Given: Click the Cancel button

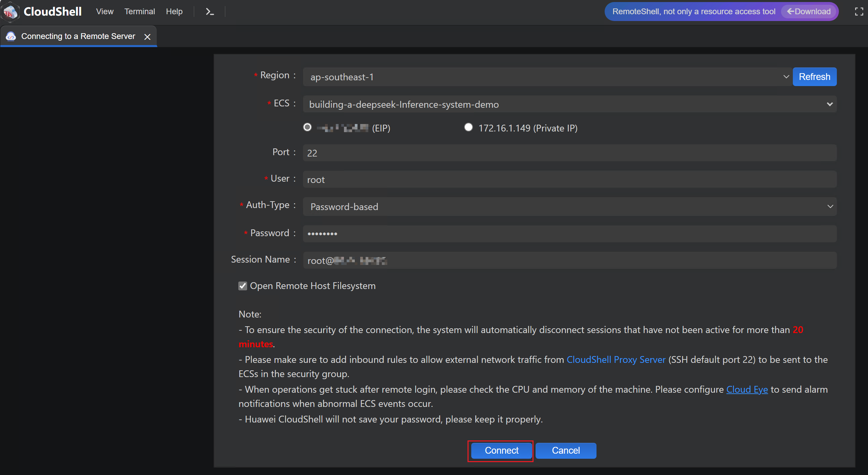Looking at the screenshot, I should 566,451.
